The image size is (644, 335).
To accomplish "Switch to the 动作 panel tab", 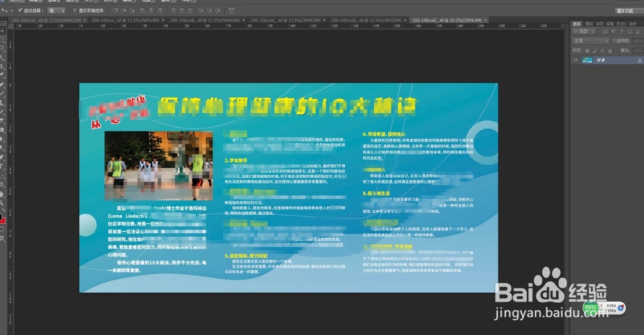I will [x=632, y=24].
